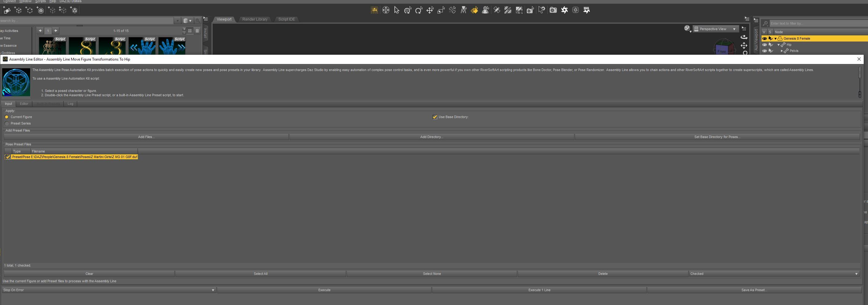Go to next page in content library
Screen dimensions: 868x305
click(56, 31)
